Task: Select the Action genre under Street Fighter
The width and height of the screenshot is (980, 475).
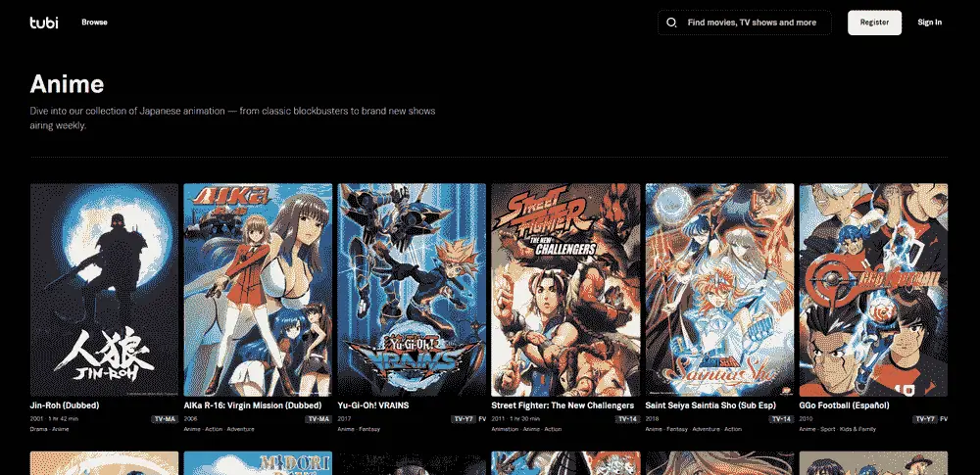Action: [553, 429]
